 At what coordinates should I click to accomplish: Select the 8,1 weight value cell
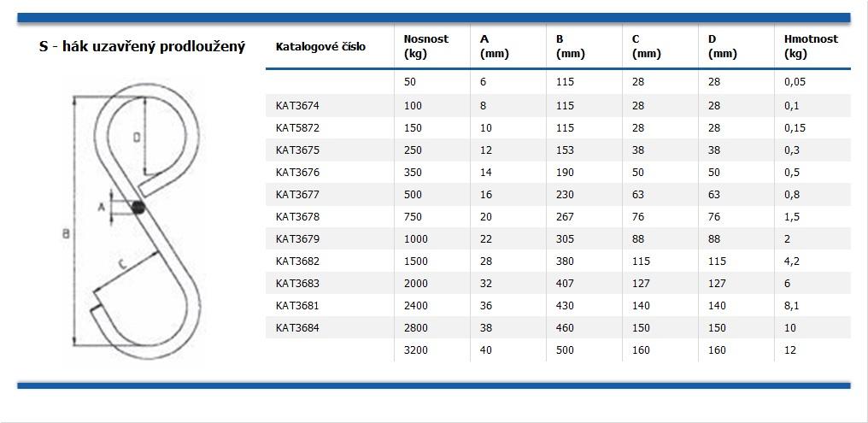(x=792, y=305)
